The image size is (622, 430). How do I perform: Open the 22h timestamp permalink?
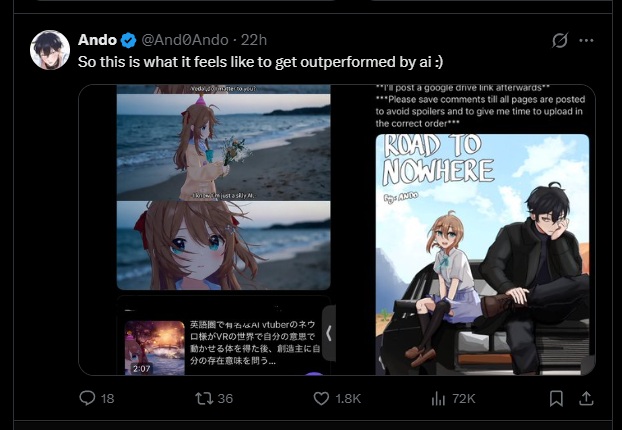tap(254, 40)
